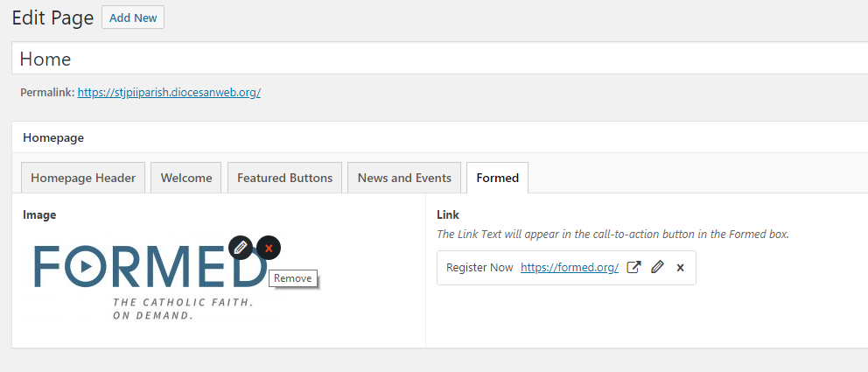Click into the Home page title field
868x372 pixels.
pos(437,59)
